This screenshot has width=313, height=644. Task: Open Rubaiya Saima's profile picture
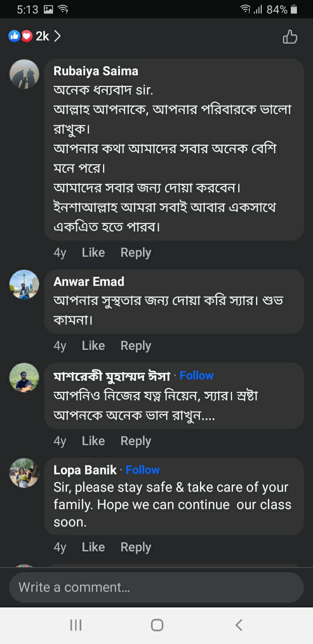pyautogui.click(x=24, y=74)
